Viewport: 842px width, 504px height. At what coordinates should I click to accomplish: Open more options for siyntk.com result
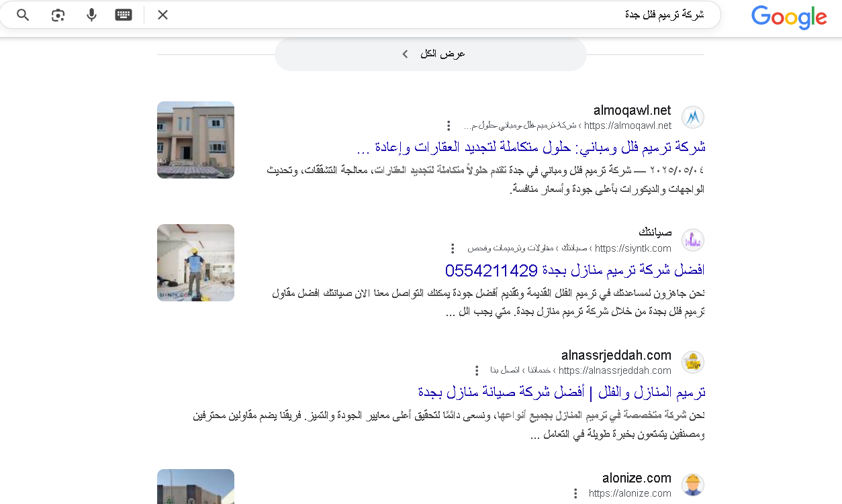[x=453, y=248]
